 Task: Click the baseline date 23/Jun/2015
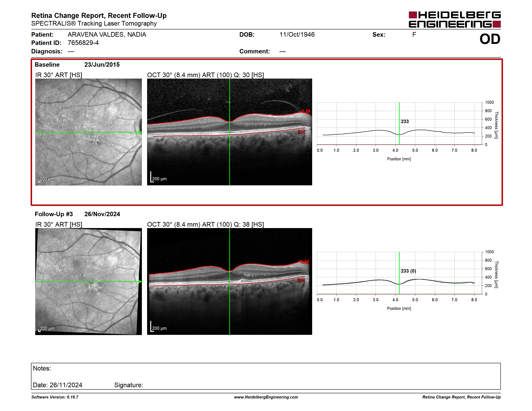pyautogui.click(x=102, y=64)
